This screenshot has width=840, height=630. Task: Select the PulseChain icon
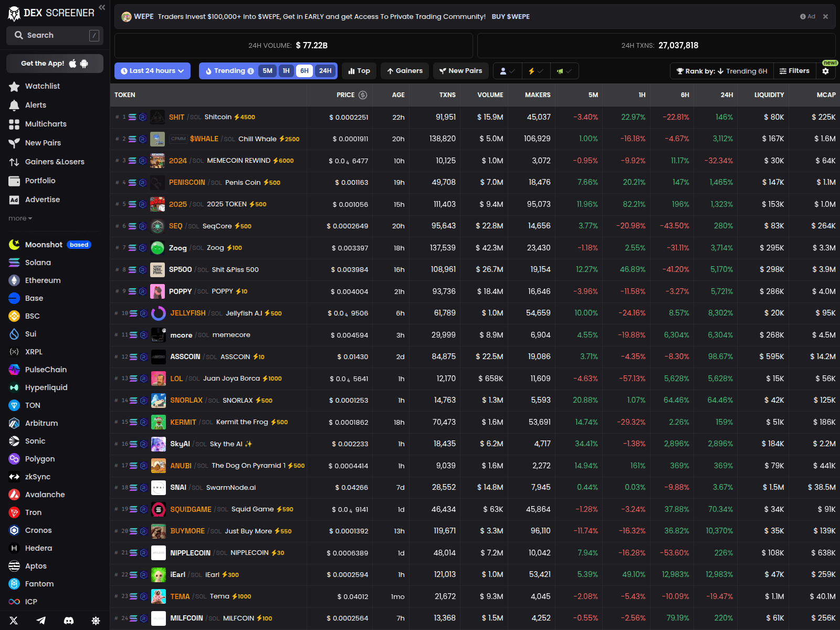[14, 370]
